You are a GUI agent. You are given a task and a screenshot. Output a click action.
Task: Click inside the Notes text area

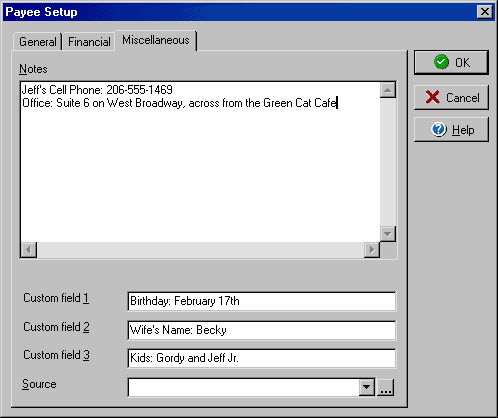coord(200,162)
